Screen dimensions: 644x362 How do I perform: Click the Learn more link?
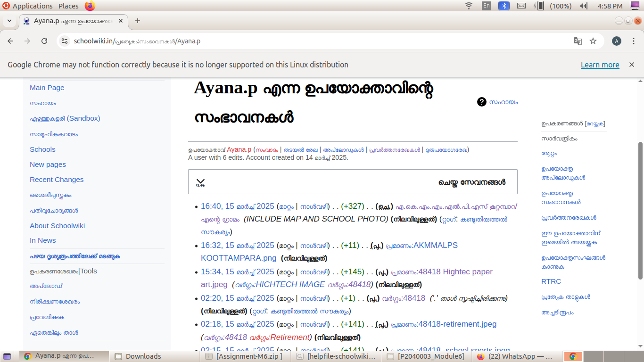click(600, 65)
